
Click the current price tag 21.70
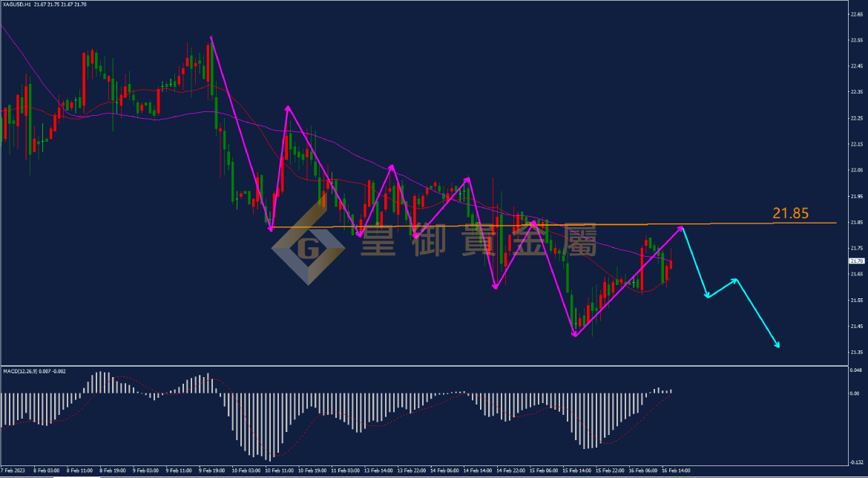(857, 261)
